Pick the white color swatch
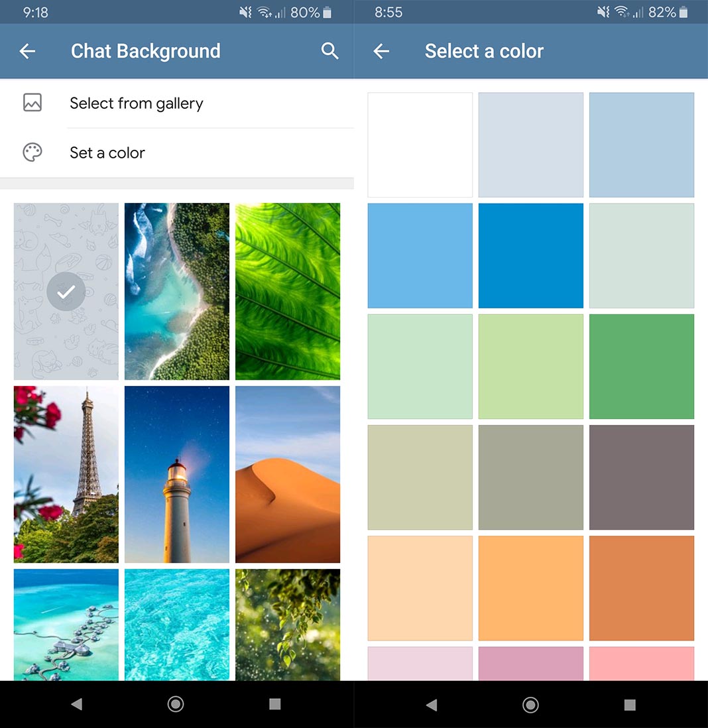This screenshot has width=708, height=728. coord(420,145)
